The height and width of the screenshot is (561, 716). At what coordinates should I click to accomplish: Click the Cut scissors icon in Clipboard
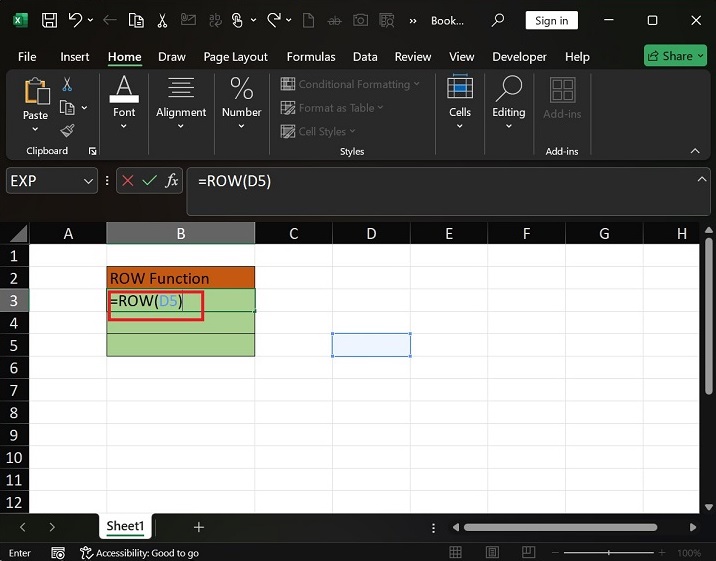67,85
